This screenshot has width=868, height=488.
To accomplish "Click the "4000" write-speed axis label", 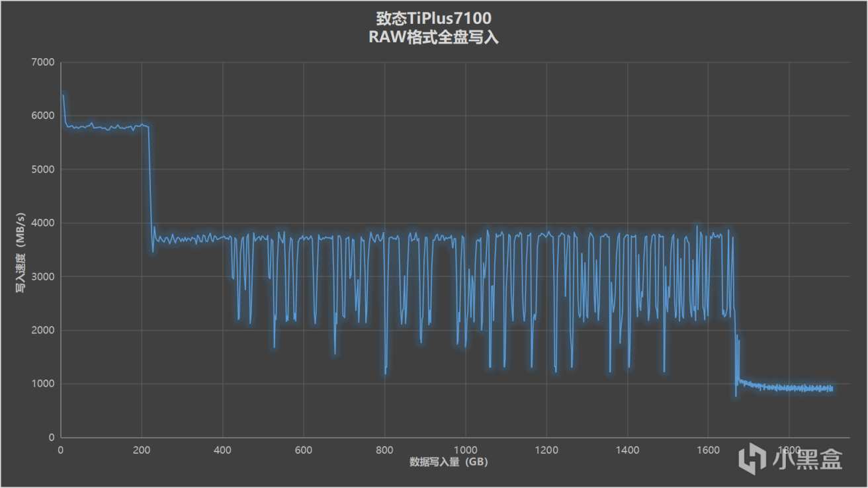I will tap(44, 224).
